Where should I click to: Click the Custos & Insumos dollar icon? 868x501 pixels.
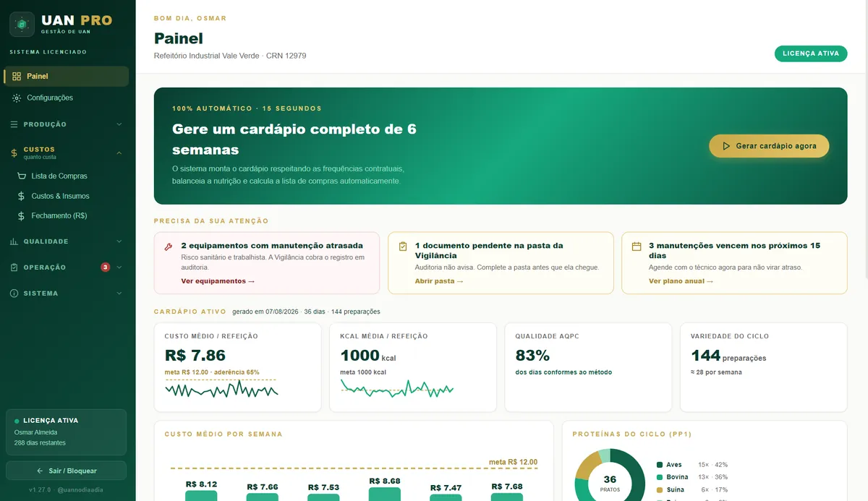[22, 197]
